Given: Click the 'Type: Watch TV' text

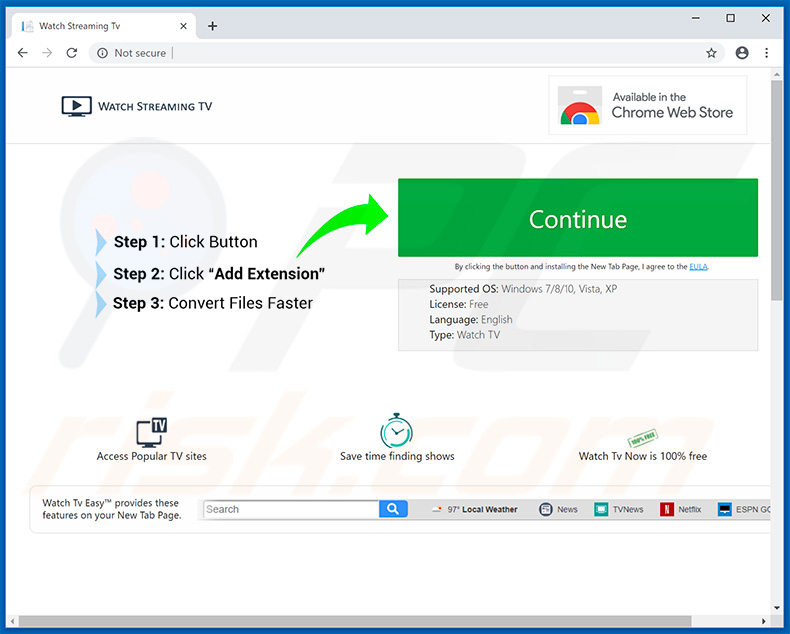Looking at the screenshot, I should coord(465,335).
